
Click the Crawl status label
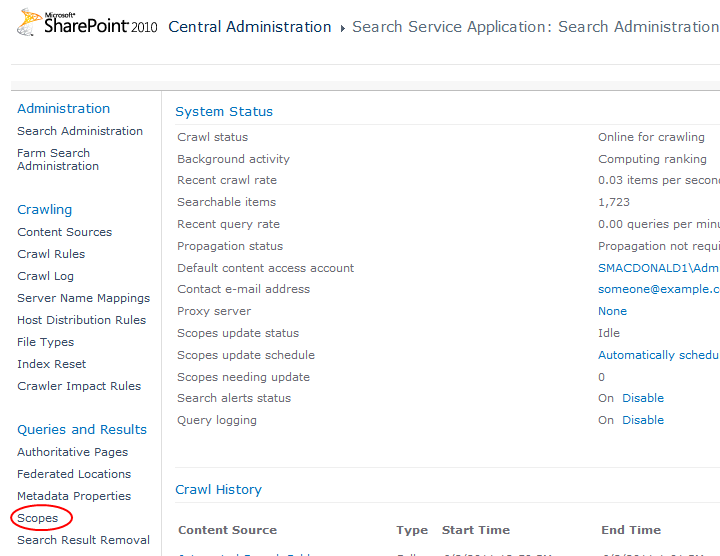[x=213, y=137]
